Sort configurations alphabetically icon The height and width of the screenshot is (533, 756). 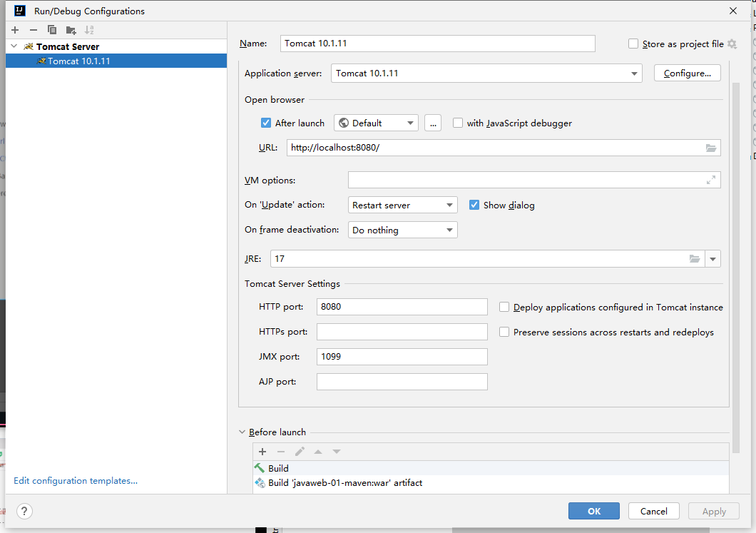coord(89,30)
